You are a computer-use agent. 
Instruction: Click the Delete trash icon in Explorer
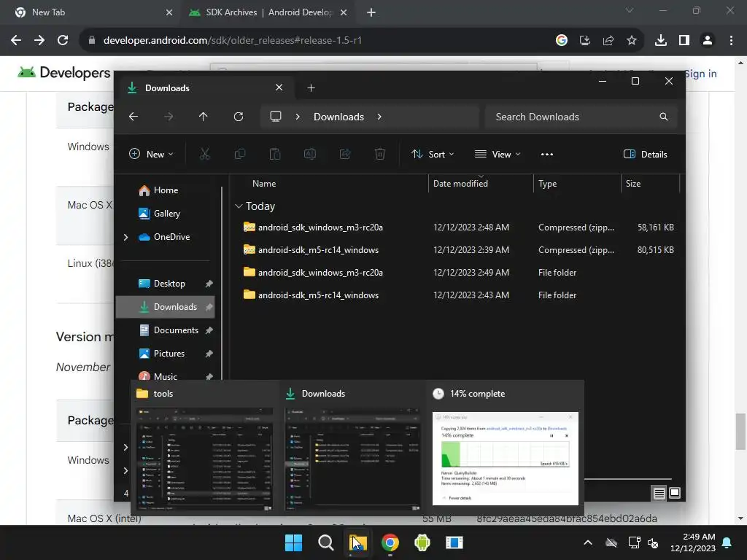pyautogui.click(x=379, y=154)
